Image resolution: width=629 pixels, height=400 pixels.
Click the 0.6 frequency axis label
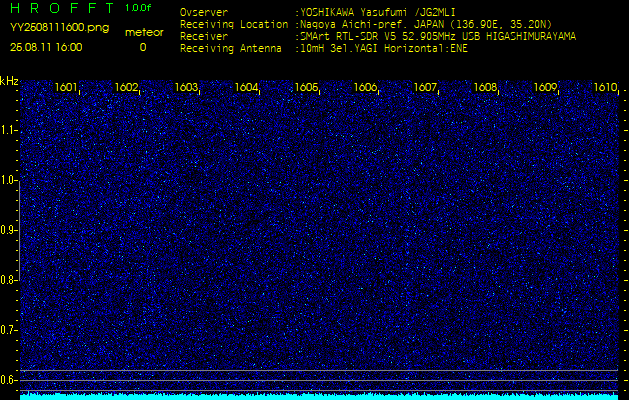8,380
